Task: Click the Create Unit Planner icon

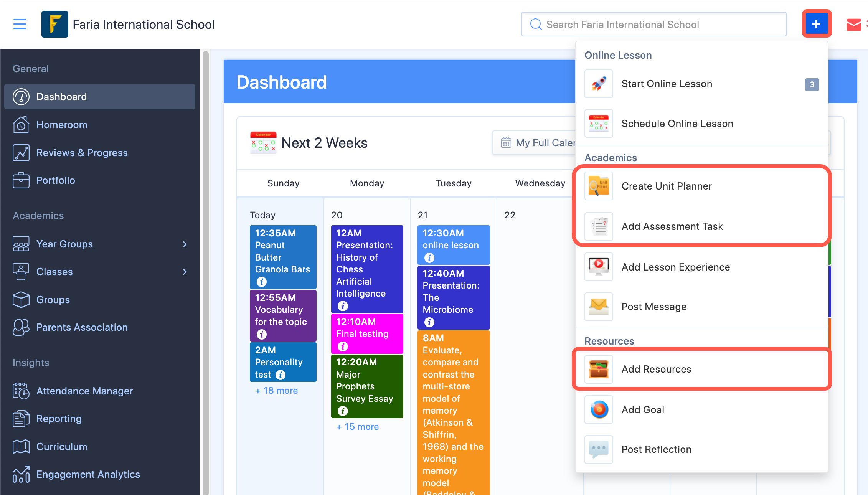Action: click(x=599, y=186)
